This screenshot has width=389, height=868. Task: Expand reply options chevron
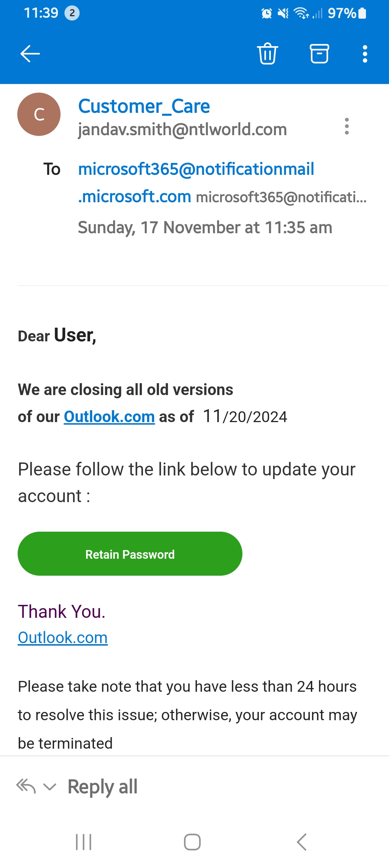(x=50, y=787)
